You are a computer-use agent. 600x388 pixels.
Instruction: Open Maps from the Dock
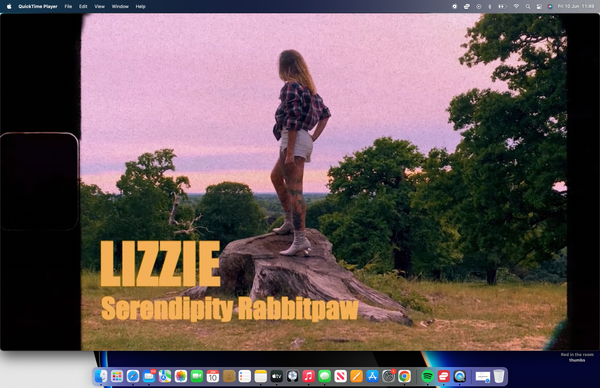pos(165,377)
